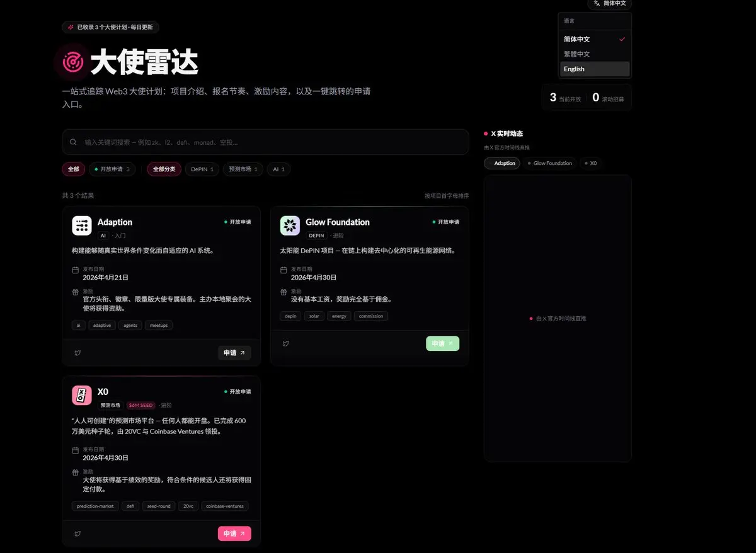Select the 全部分类 category filter
The width and height of the screenshot is (756, 553).
(164, 169)
